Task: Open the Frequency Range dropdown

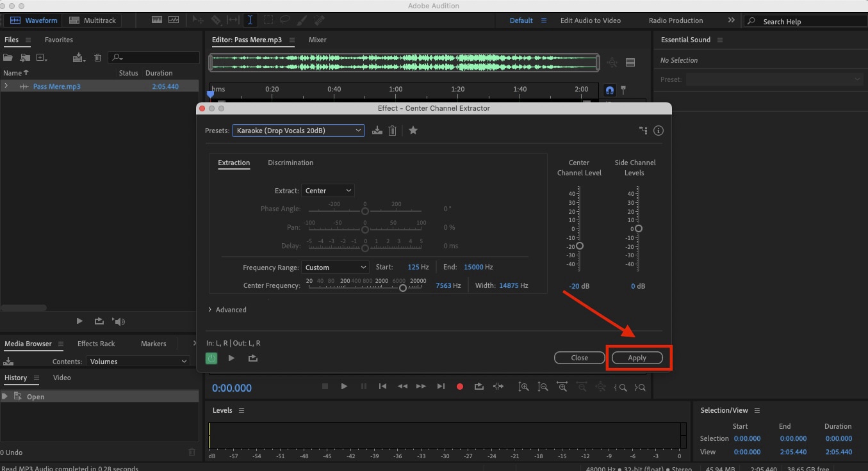Action: (335, 267)
